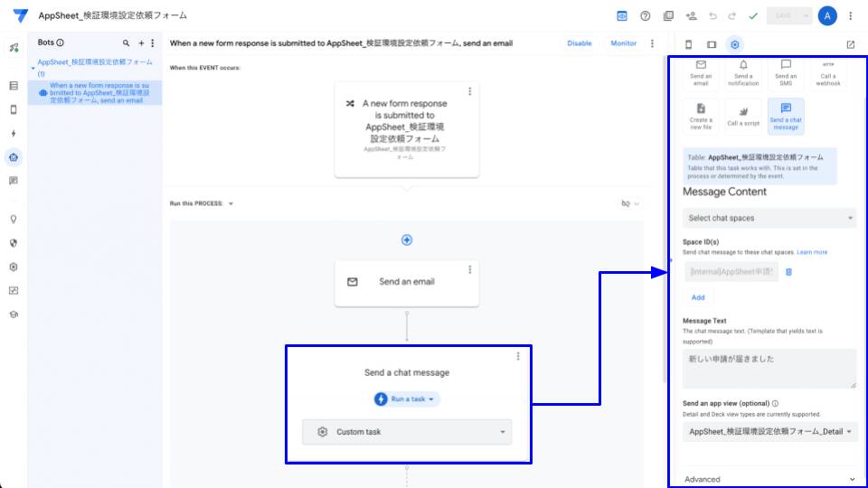
Task: Click the Message Text box
Action: (x=769, y=369)
